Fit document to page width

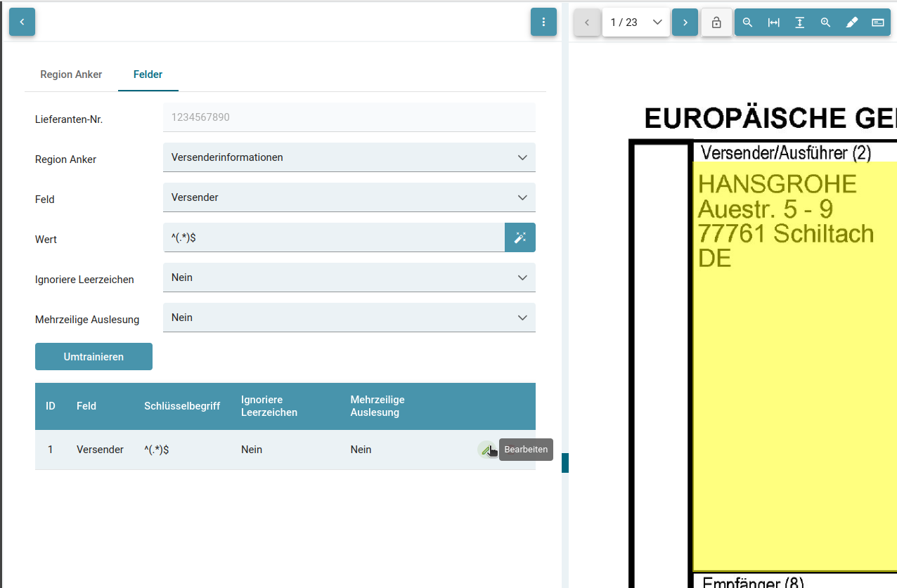click(773, 22)
